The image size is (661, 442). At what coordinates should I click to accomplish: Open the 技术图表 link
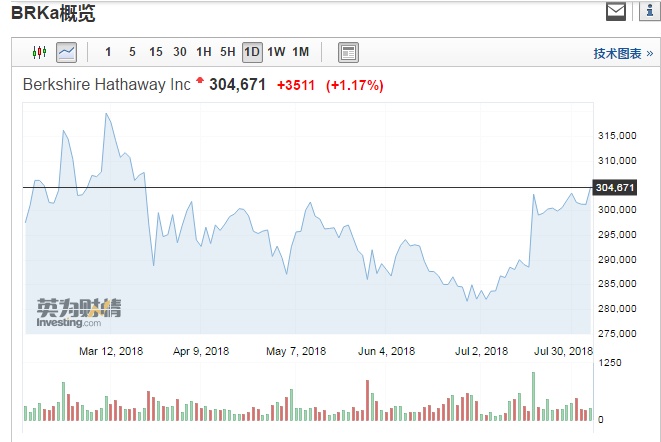(623, 54)
